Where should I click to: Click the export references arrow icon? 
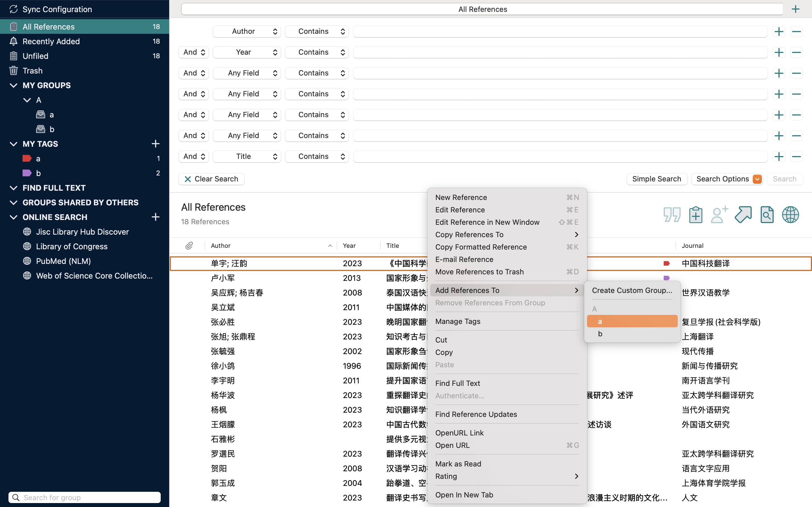click(x=743, y=215)
